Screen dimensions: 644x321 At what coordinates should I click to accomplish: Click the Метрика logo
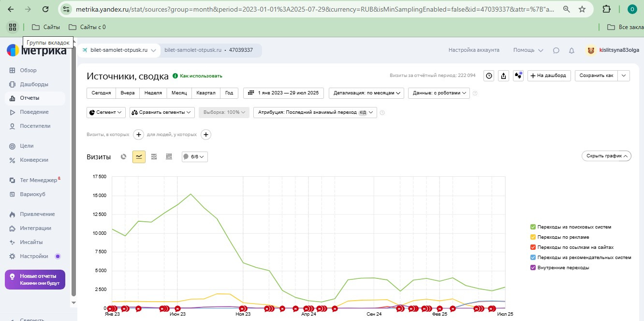pos(37,51)
